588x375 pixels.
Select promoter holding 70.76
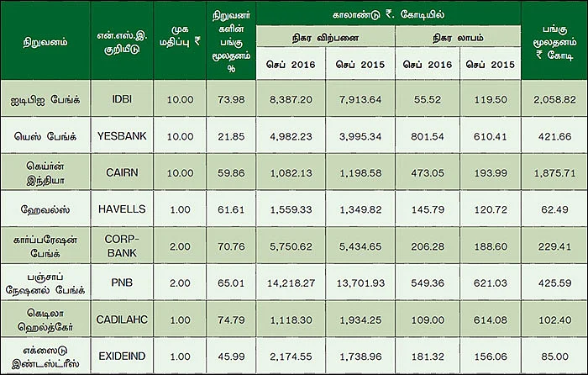[231, 246]
